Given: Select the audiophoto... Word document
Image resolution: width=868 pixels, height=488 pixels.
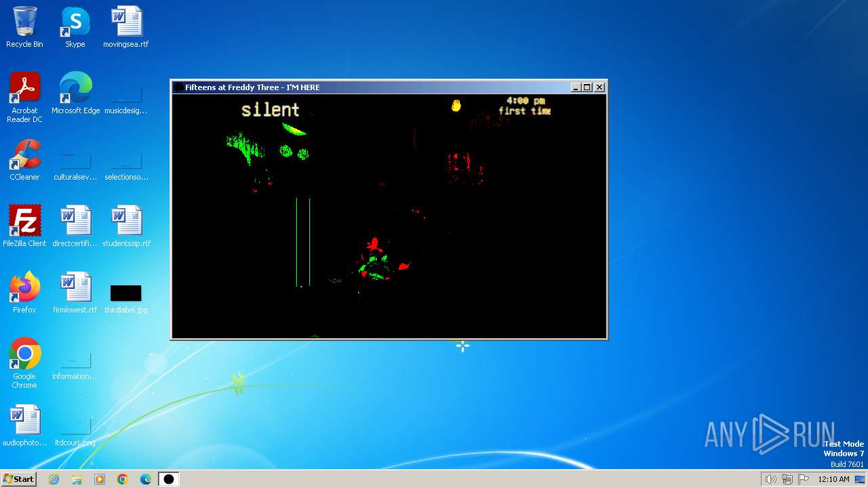Looking at the screenshot, I should click(24, 426).
